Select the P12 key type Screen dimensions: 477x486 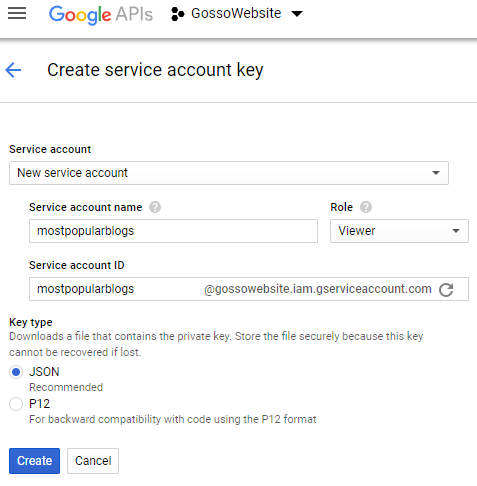16,404
